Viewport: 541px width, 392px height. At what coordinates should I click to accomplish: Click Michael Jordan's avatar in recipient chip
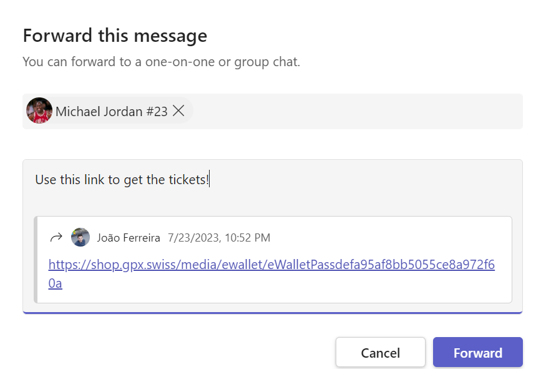pos(39,110)
